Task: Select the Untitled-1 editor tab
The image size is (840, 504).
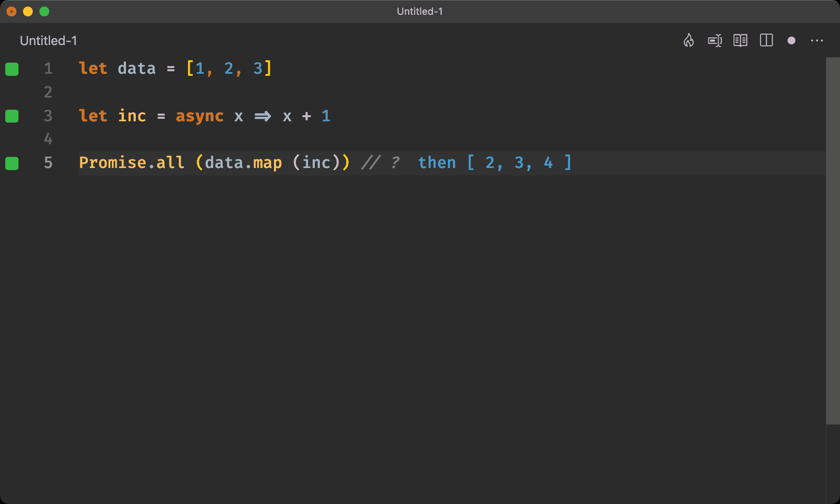Action: pyautogui.click(x=48, y=41)
